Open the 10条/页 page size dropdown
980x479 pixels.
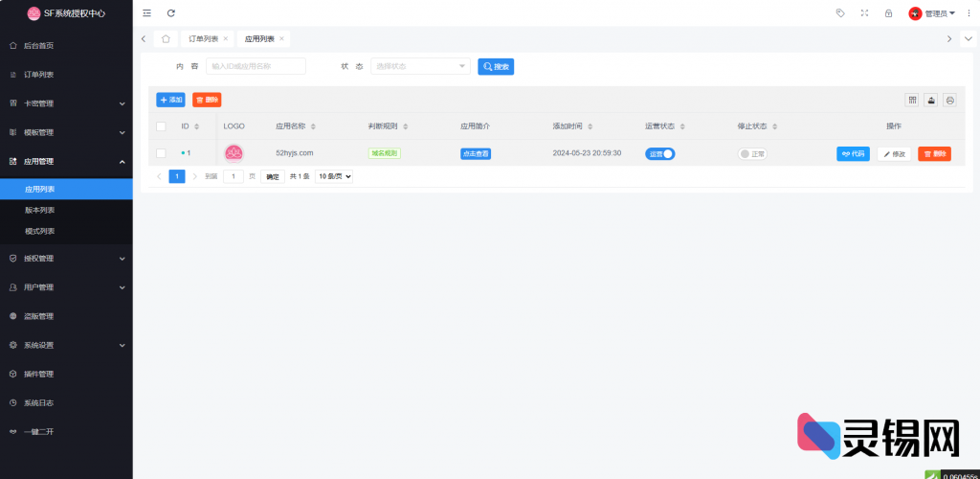coord(335,176)
